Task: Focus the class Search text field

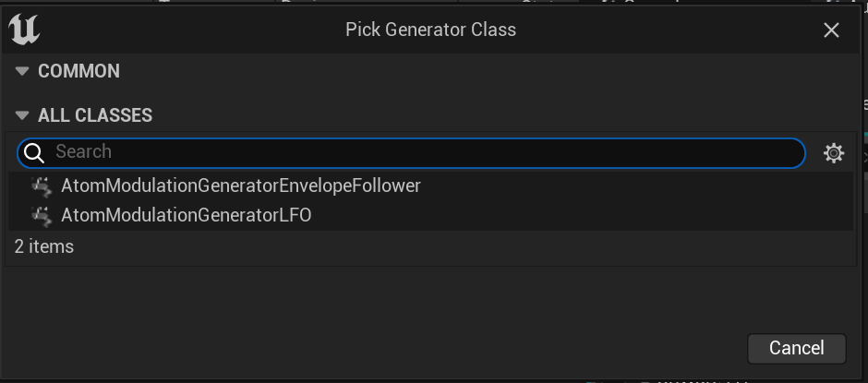Action: (411, 153)
